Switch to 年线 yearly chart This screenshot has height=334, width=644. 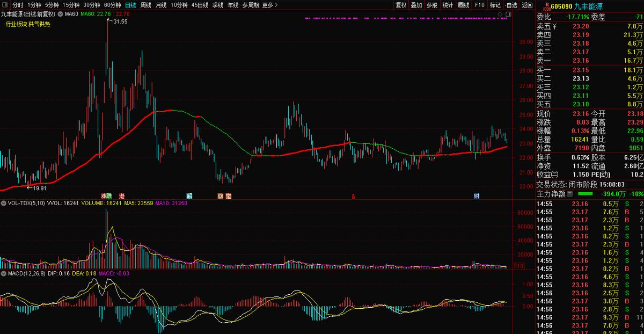point(232,5)
